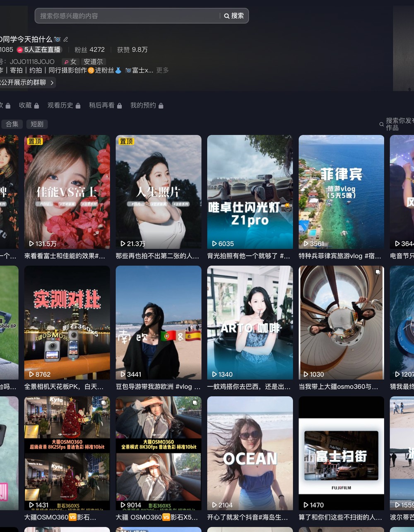The width and height of the screenshot is (414, 532).
Task: Open the 我的预约 tab
Action: [x=143, y=105]
